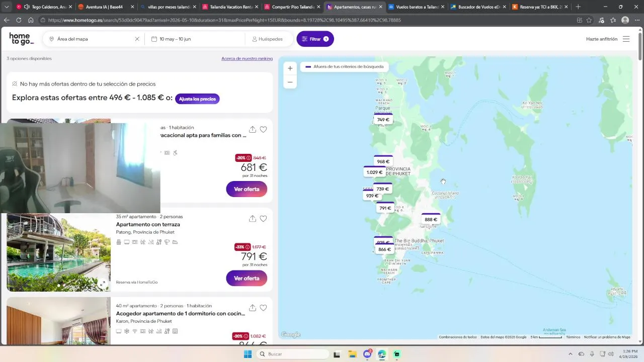The image size is (644, 362).
Task: Open 'Acogedor apartamento de 1 dormitorio' title
Action: point(181,313)
